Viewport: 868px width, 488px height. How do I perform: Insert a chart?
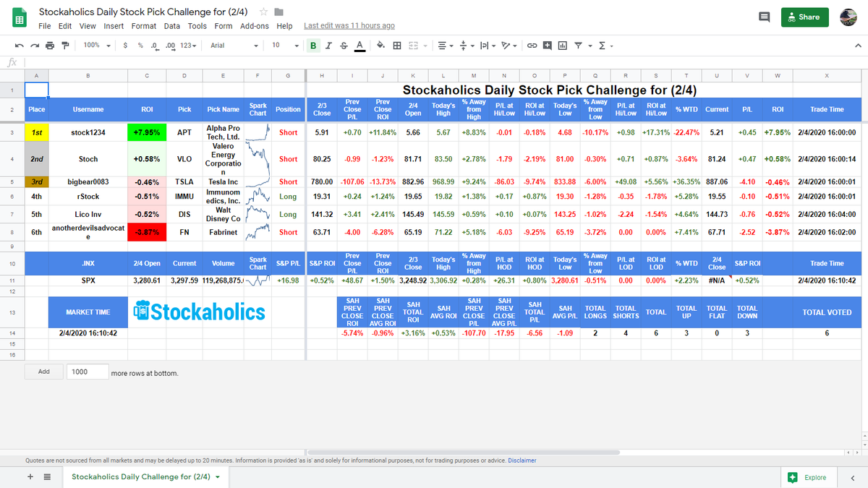561,46
